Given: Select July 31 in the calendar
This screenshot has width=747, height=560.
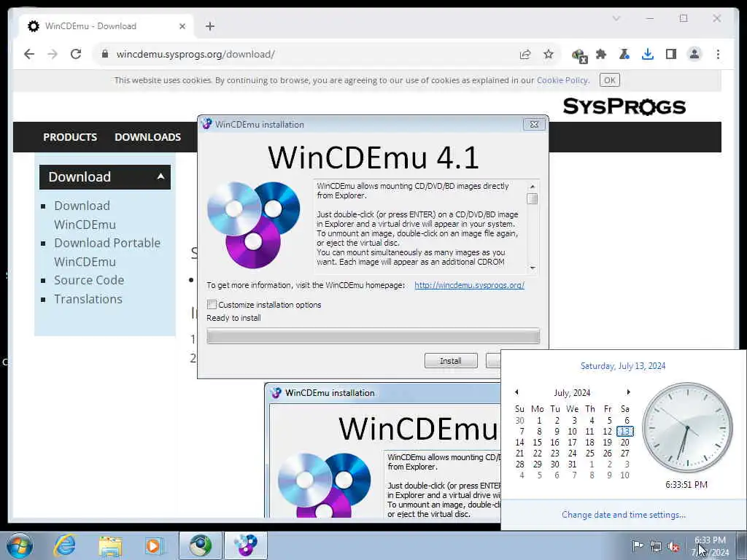Looking at the screenshot, I should [572, 464].
